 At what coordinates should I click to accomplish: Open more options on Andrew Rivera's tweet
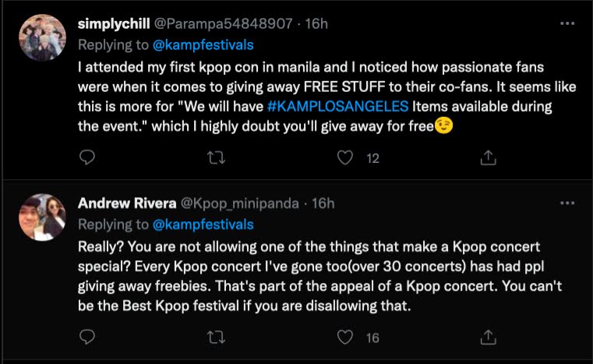click(568, 203)
